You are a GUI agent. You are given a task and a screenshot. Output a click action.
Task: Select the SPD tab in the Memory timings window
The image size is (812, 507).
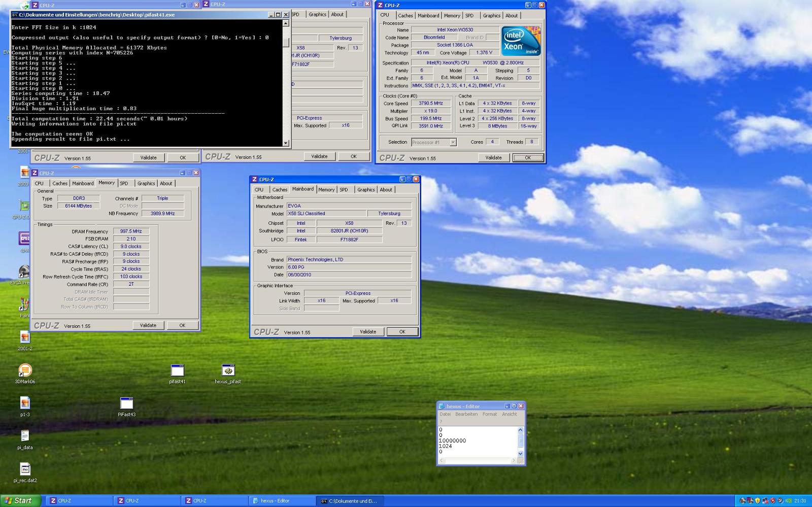[x=124, y=183]
